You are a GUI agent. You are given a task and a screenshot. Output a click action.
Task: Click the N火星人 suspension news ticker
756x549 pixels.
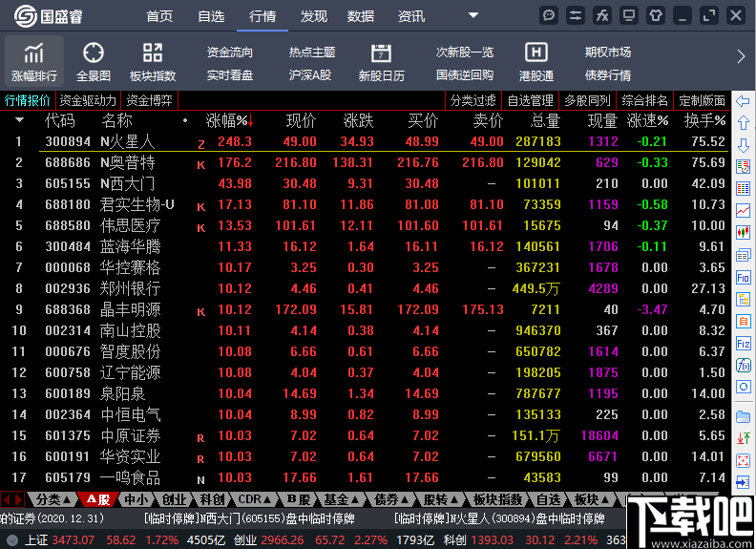click(499, 519)
